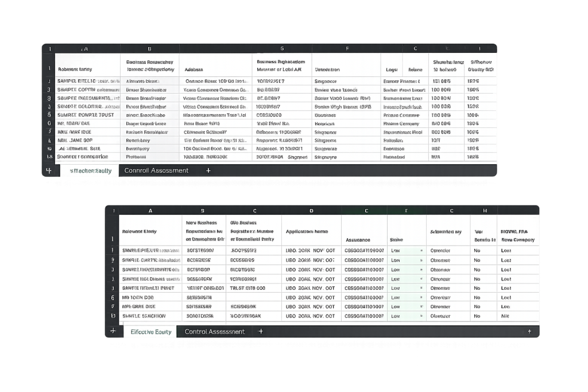
Task: Select the active first tab in the upper sheet
Action: pos(90,170)
